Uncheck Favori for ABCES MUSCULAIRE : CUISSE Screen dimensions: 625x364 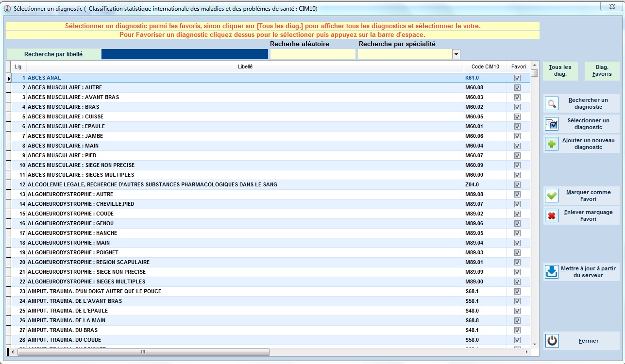pyautogui.click(x=517, y=116)
